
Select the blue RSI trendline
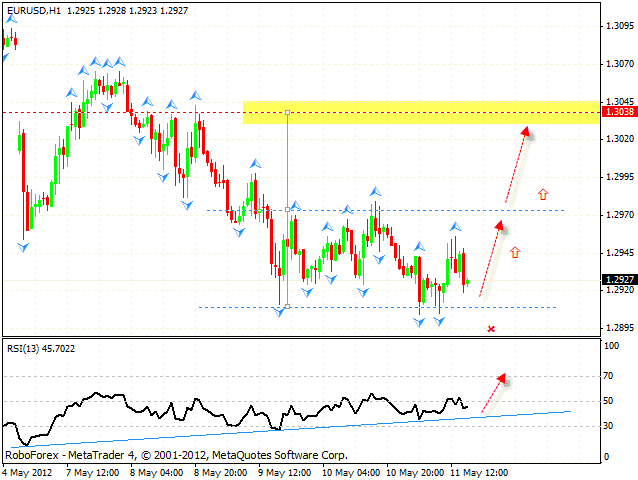pyautogui.click(x=300, y=425)
